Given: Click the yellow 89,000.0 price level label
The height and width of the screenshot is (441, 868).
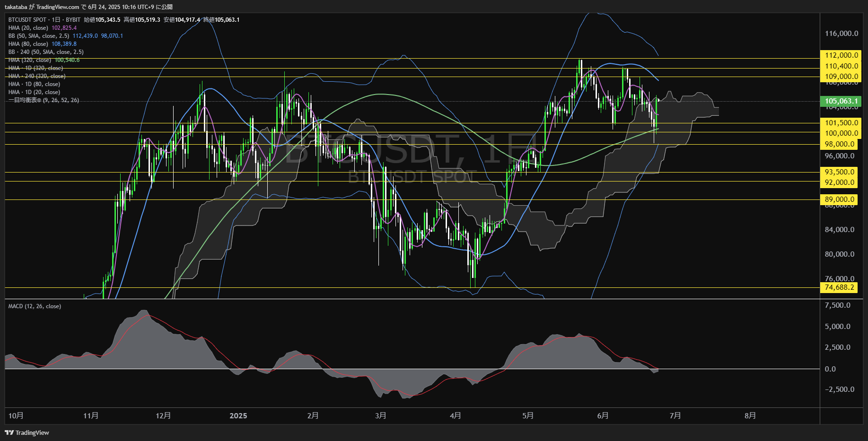Looking at the screenshot, I should click(840, 199).
